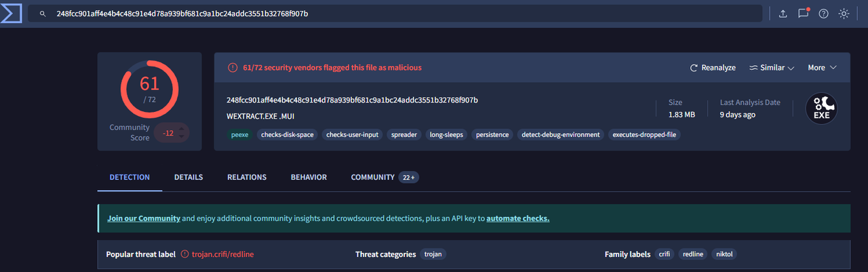Click the Reanalyze button
The image size is (868, 272).
pos(713,68)
